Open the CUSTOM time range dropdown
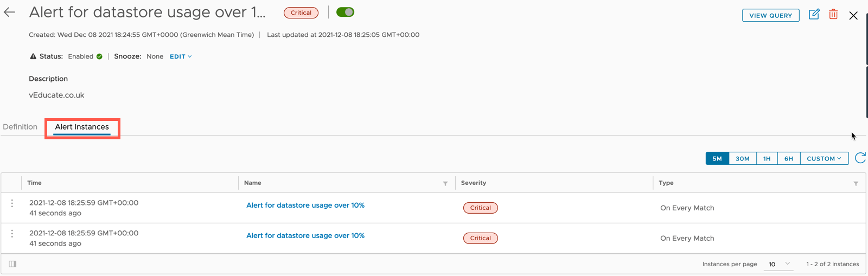868x276 pixels. click(x=824, y=158)
